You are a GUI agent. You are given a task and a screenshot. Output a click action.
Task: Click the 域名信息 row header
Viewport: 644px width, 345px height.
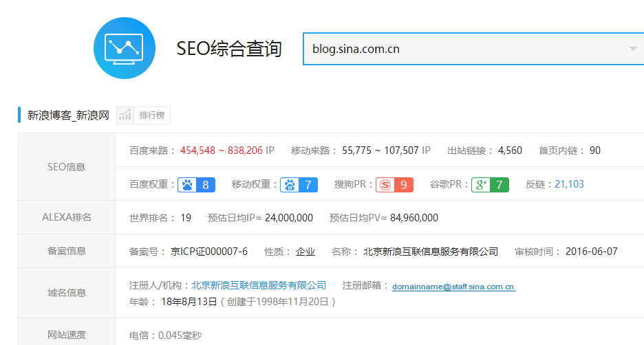(x=67, y=293)
